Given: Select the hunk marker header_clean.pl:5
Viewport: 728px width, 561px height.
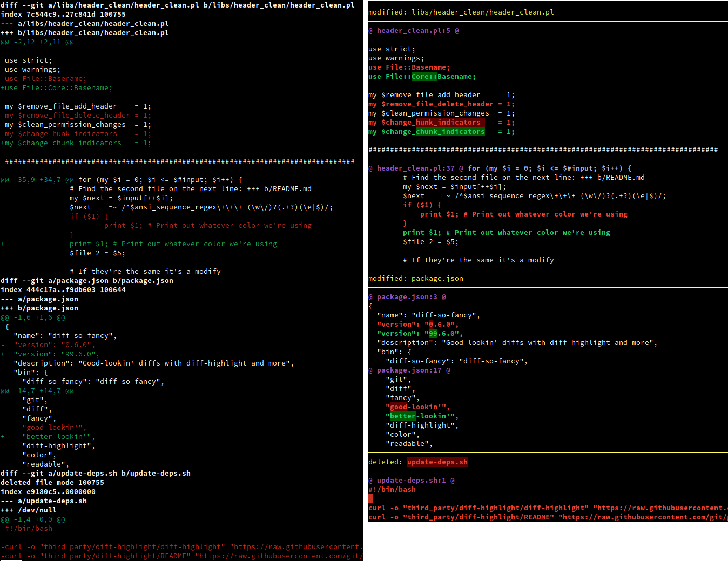Looking at the screenshot, I should click(x=413, y=31).
